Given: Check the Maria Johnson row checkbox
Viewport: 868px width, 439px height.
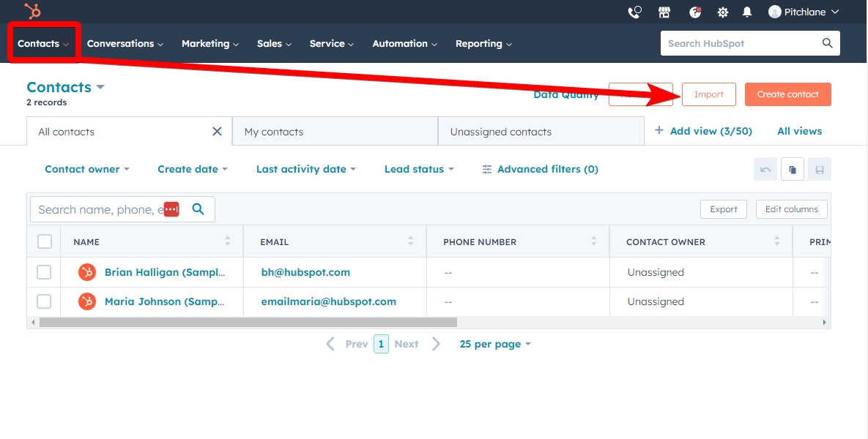Looking at the screenshot, I should (x=44, y=301).
